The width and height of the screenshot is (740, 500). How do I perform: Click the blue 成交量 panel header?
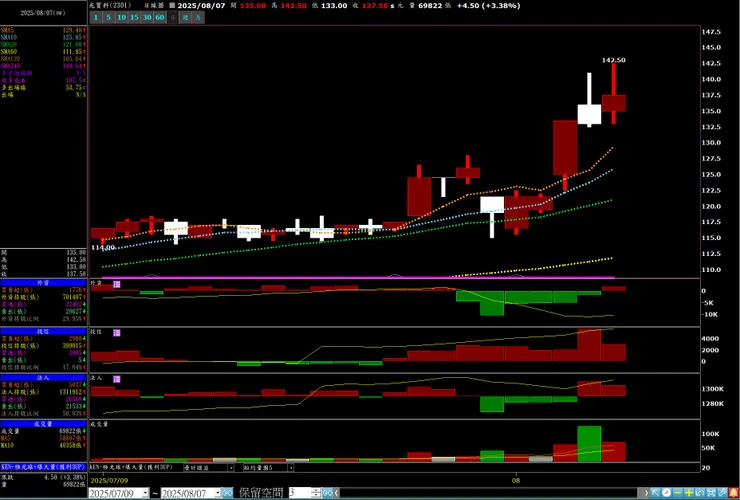tap(43, 424)
